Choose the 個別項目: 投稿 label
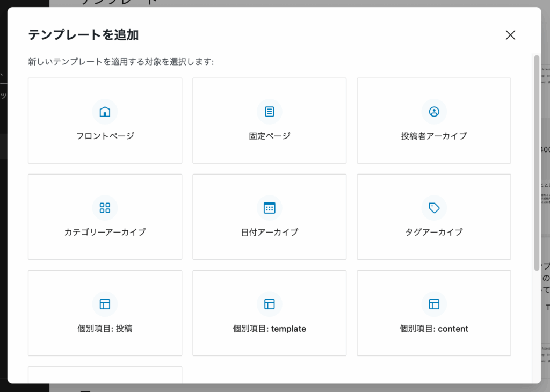This screenshot has width=550, height=392. click(x=105, y=329)
